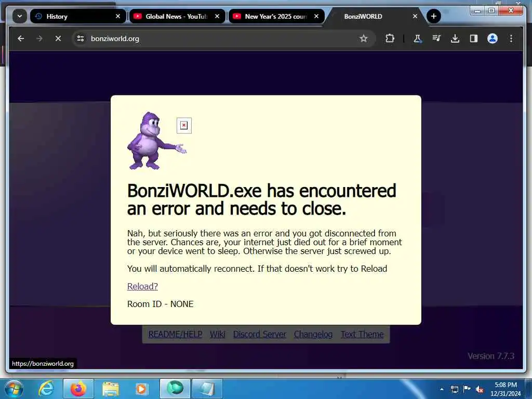The image size is (532, 399).
Task: Open the network tray icon
Action: pyautogui.click(x=454, y=389)
